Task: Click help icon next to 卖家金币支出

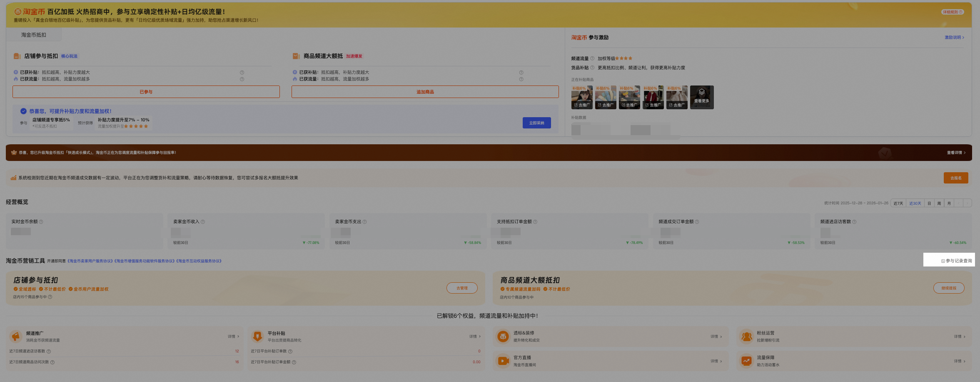Action: [x=364, y=222]
